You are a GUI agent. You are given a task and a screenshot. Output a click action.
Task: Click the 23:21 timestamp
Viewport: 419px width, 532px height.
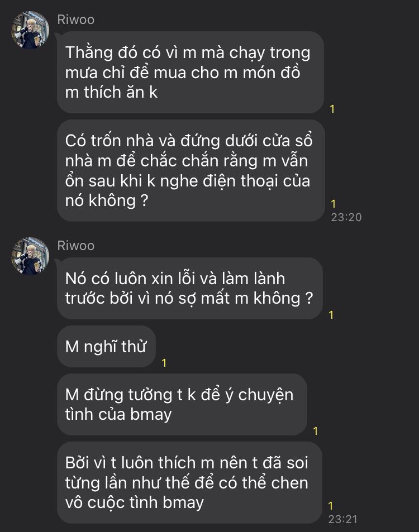pyautogui.click(x=343, y=519)
